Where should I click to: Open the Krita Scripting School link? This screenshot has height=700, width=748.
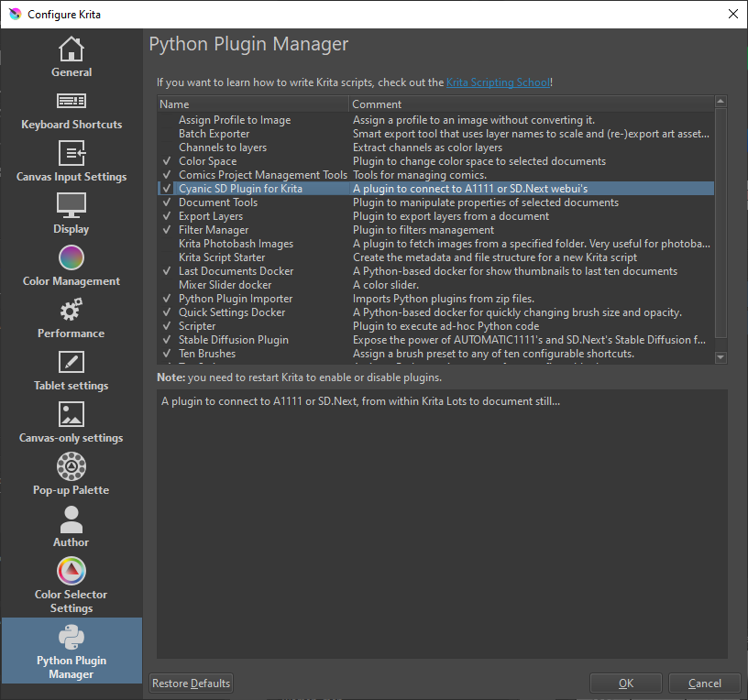(498, 82)
